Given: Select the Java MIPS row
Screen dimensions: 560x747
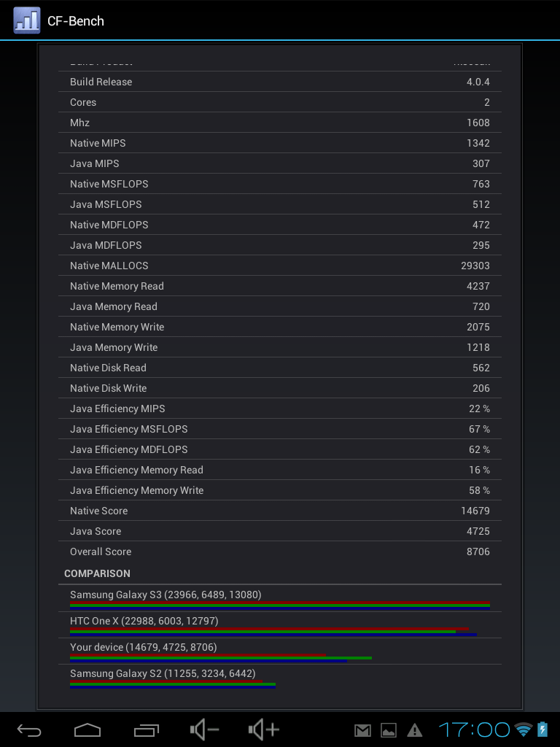Looking at the screenshot, I should click(x=280, y=164).
